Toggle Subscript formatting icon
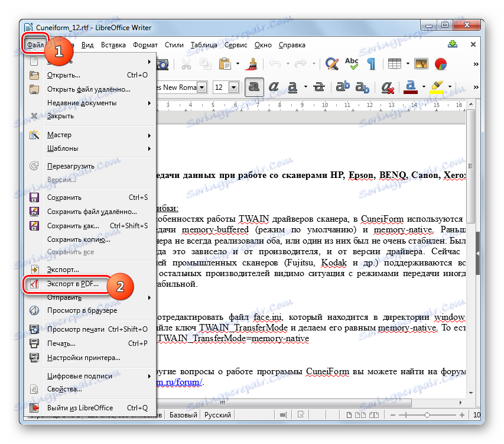Screen dimensions: 504x444 [x=362, y=87]
